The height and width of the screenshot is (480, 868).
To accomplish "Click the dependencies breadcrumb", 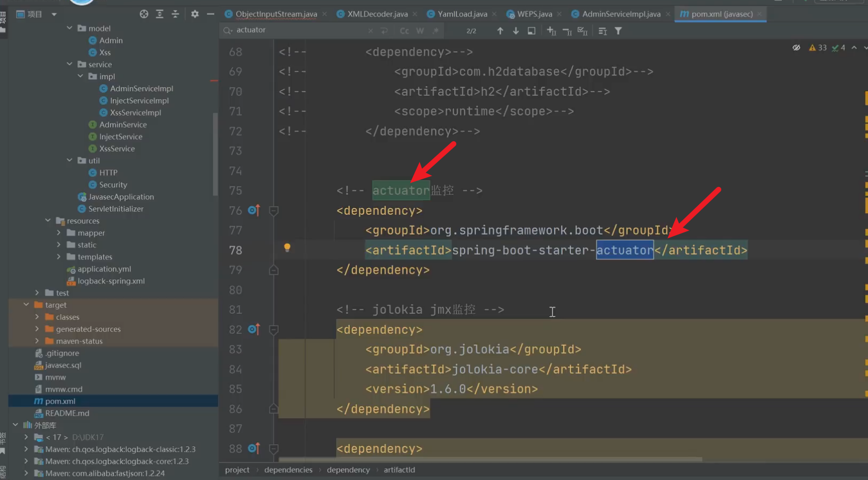I will 288,470.
